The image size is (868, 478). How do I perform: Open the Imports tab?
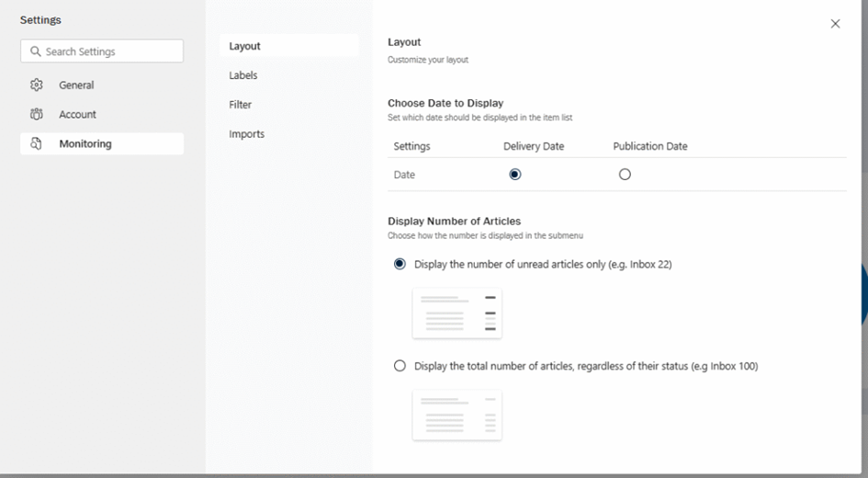click(247, 134)
